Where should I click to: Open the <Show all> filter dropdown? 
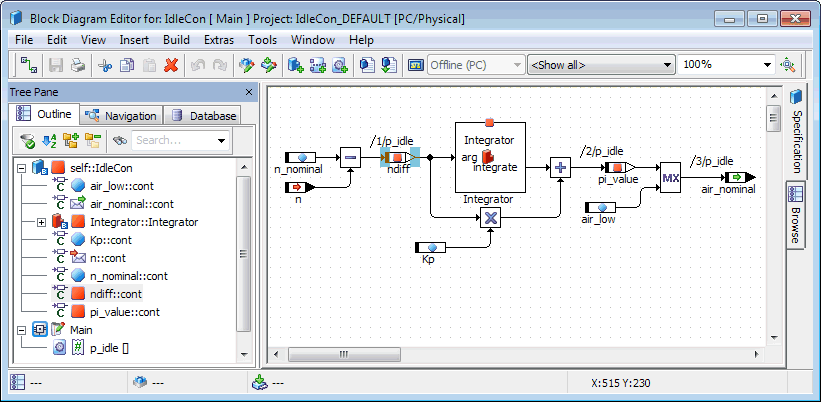click(667, 65)
